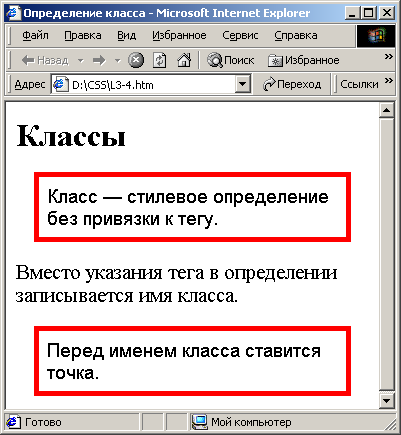The width and height of the screenshot is (401, 435).
Task: Refresh the page using the refresh icon
Action: pyautogui.click(x=160, y=60)
